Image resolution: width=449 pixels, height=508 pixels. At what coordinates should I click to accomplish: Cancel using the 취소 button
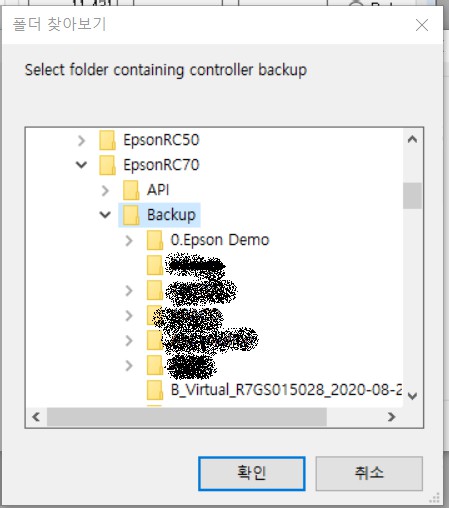tap(369, 474)
